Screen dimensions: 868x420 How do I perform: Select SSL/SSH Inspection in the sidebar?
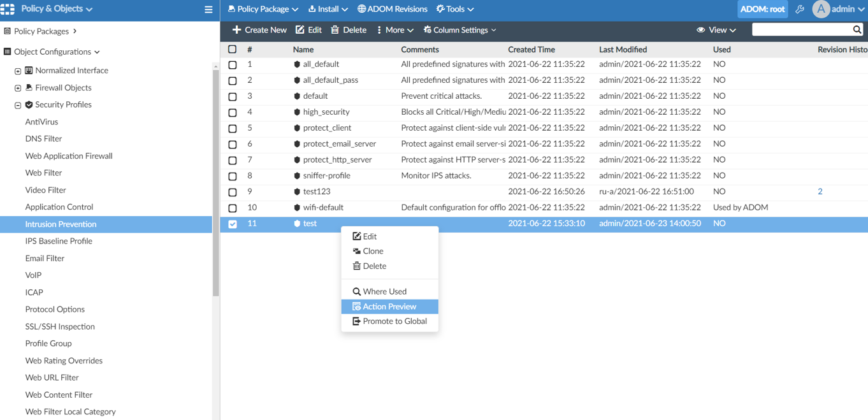point(60,326)
